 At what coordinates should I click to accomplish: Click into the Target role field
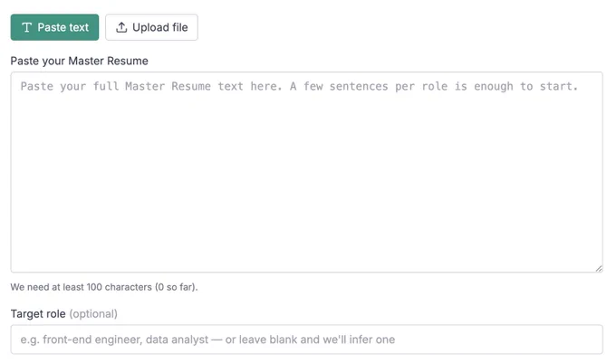click(307, 340)
